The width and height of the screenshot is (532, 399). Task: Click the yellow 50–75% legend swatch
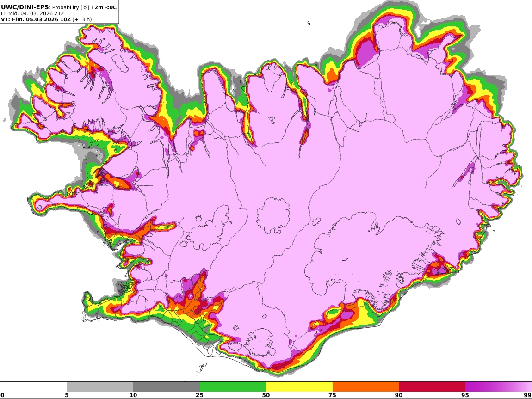point(299,387)
